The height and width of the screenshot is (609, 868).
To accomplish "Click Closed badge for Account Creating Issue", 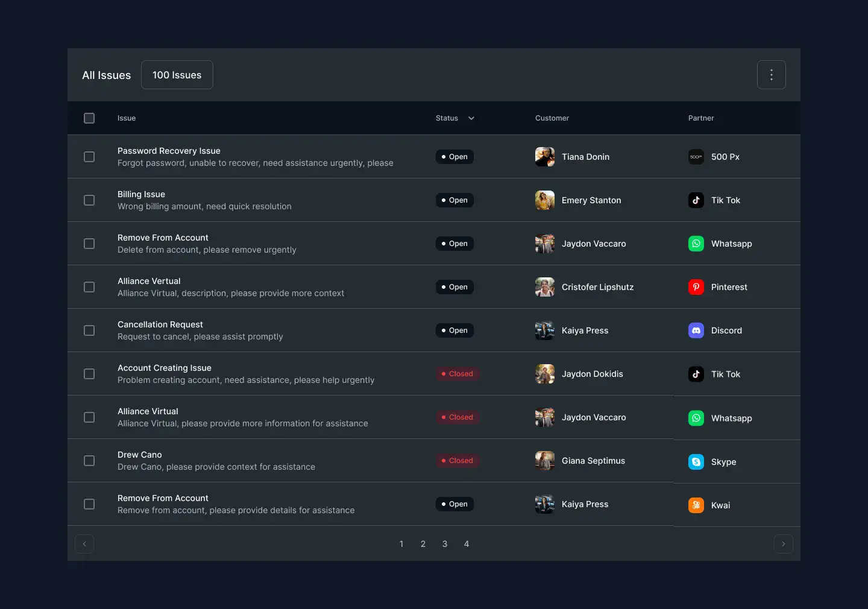I will click(458, 374).
